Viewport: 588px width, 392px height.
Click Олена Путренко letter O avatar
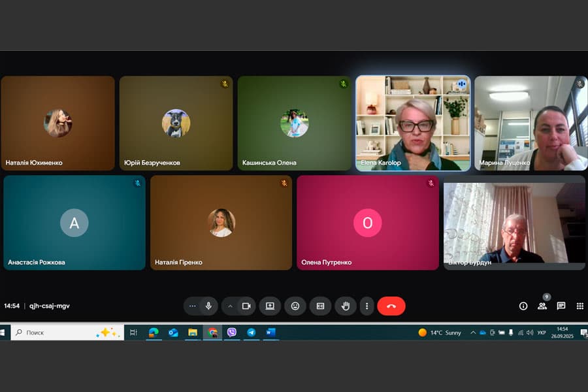coord(367,223)
